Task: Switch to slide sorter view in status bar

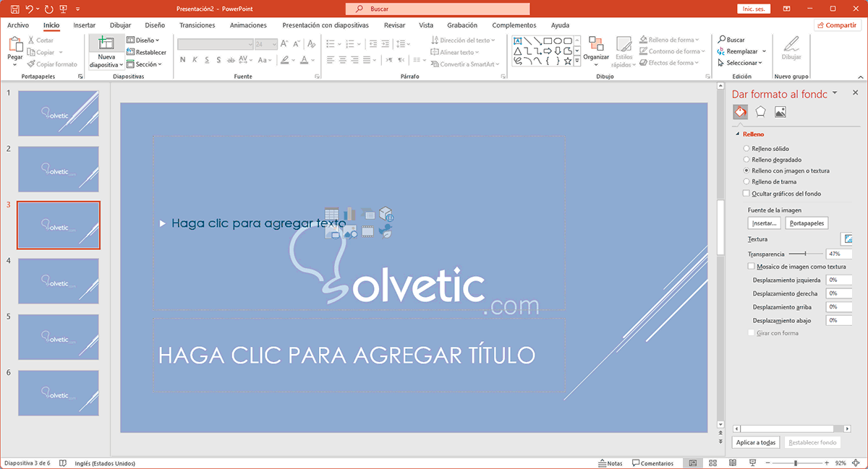Action: coord(712,463)
